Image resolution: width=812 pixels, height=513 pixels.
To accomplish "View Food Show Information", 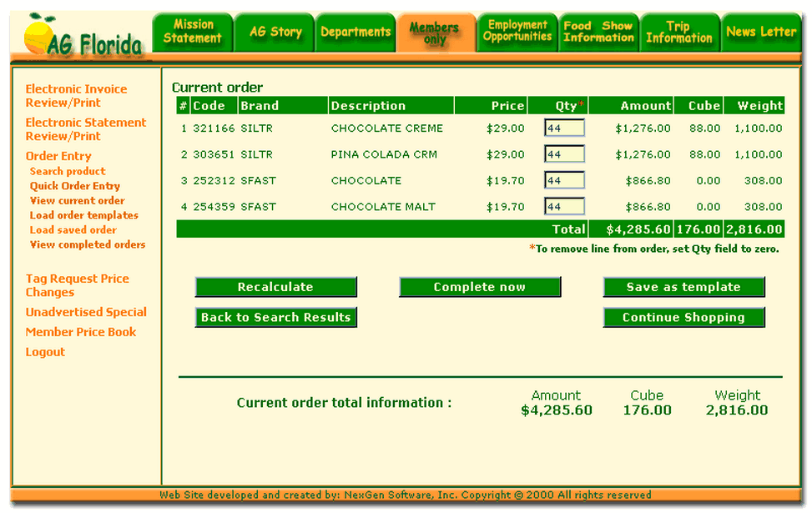I will click(x=598, y=31).
